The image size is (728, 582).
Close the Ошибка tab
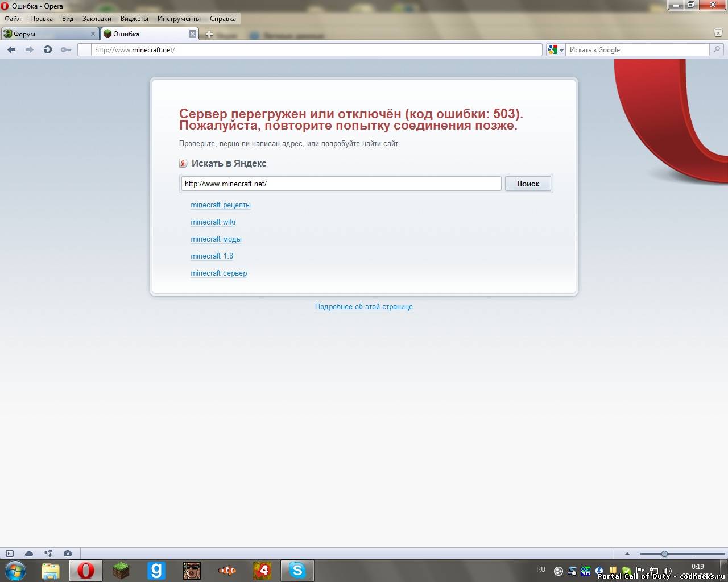point(192,34)
